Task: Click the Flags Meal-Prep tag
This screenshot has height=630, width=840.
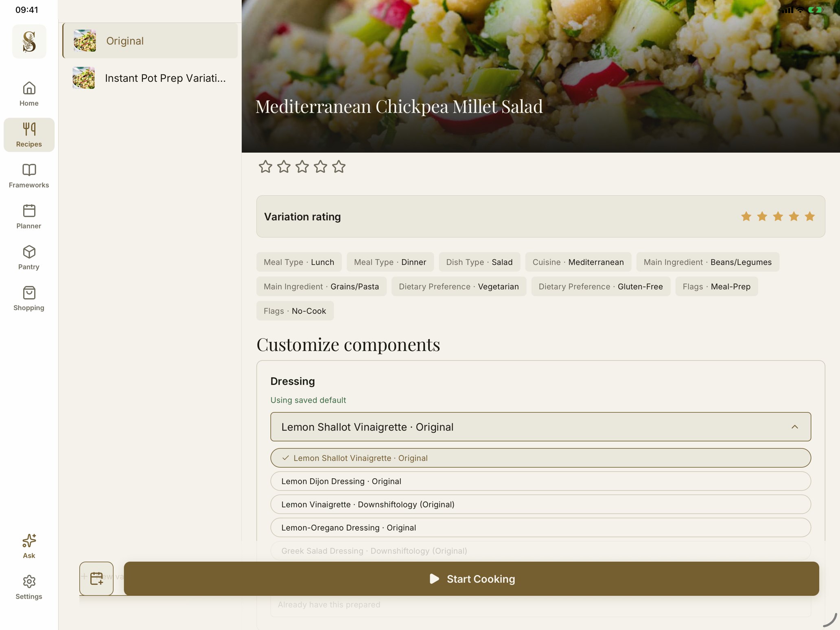Action: click(x=716, y=287)
